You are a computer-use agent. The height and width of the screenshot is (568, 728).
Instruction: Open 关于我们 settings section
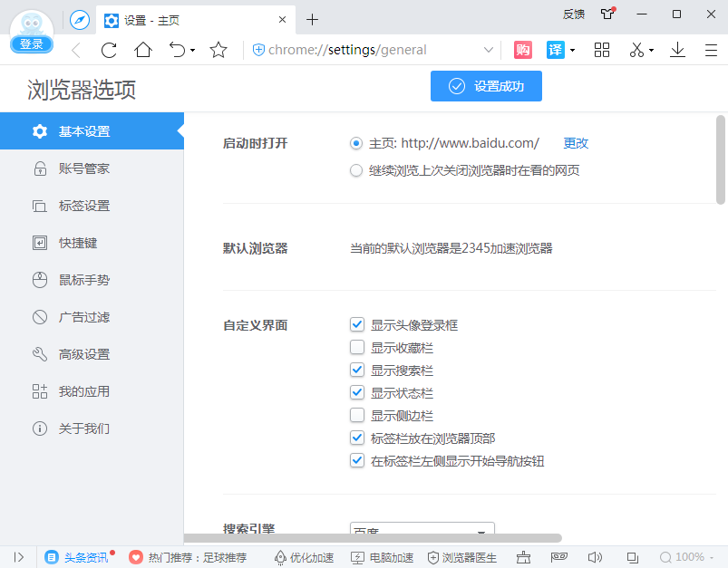[92, 428]
